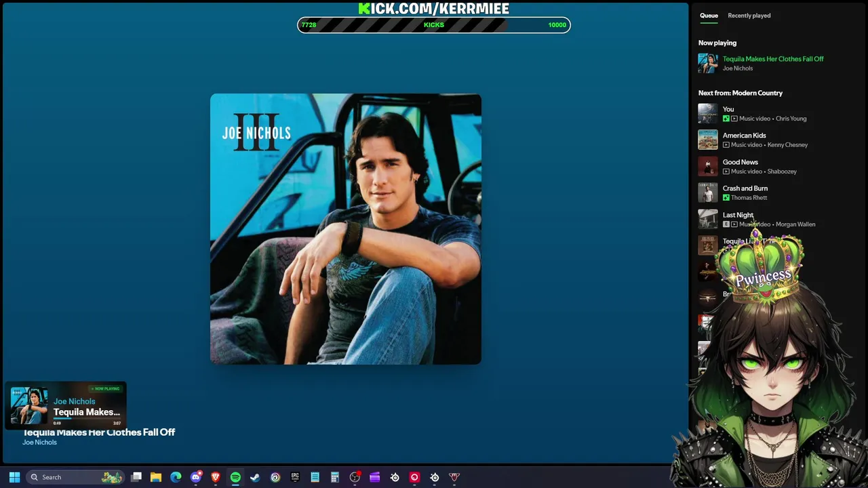Click the now-playing overlay widget album art
868x488 pixels.
tap(28, 405)
